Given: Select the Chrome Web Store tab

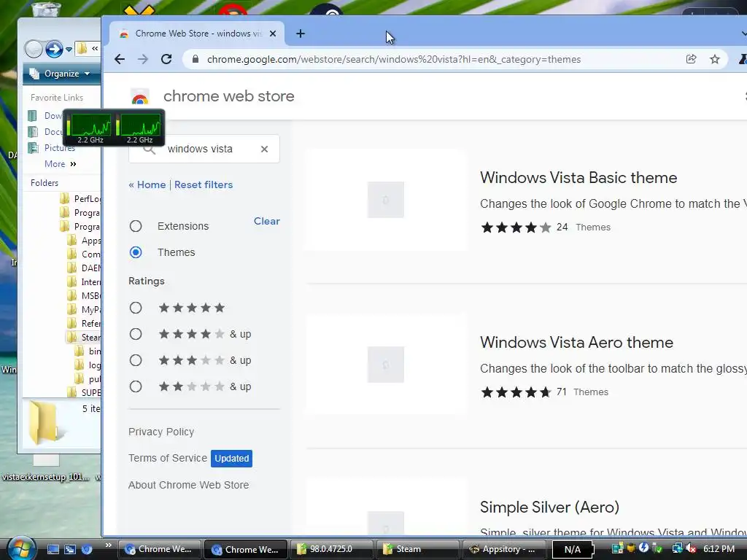Looking at the screenshot, I should [x=197, y=34].
